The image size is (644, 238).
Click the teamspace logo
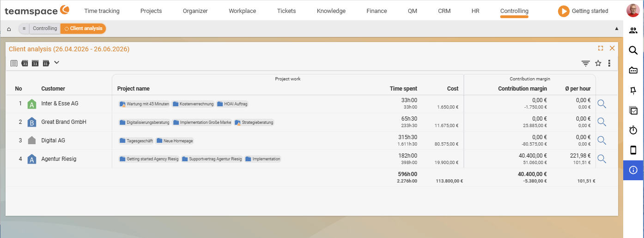37,11
